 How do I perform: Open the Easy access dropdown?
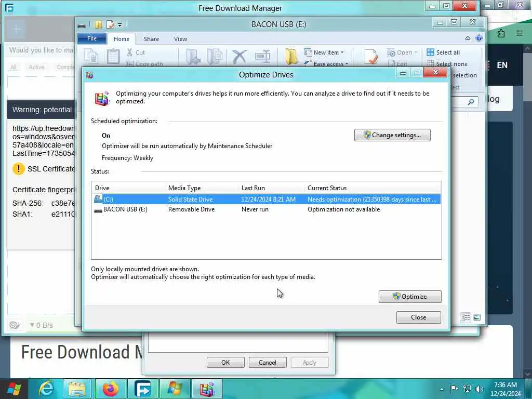pos(326,64)
